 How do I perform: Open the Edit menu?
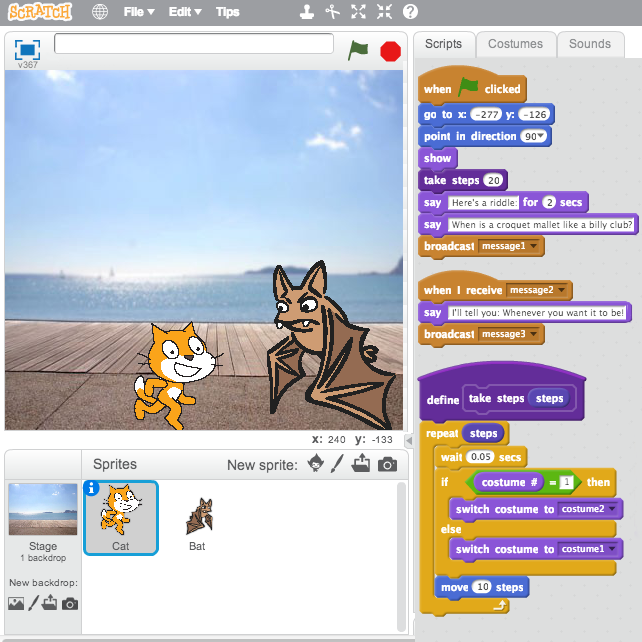[185, 12]
